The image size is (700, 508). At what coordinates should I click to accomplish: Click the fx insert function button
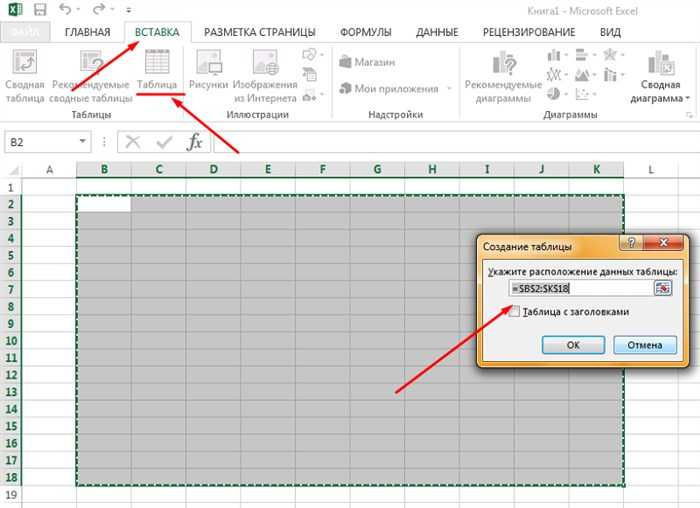click(195, 142)
